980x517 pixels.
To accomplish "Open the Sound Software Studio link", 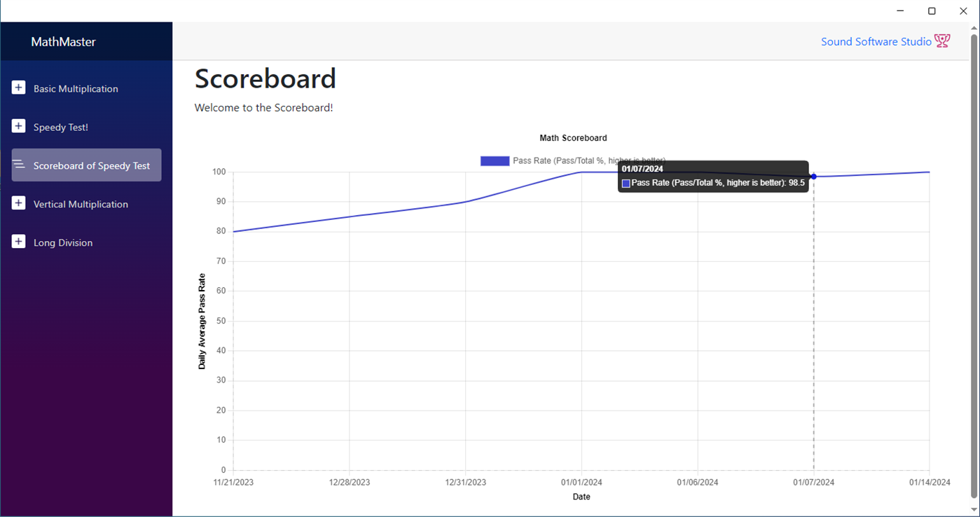I will point(876,42).
